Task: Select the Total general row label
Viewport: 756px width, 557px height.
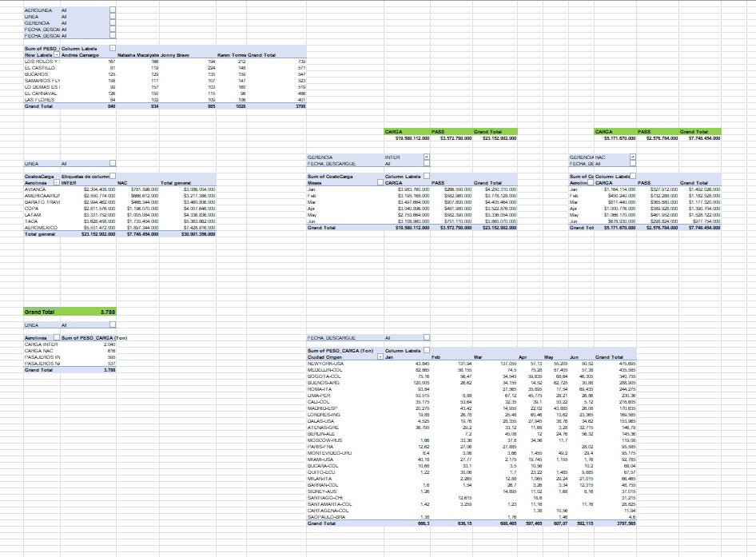Action: click(x=39, y=234)
